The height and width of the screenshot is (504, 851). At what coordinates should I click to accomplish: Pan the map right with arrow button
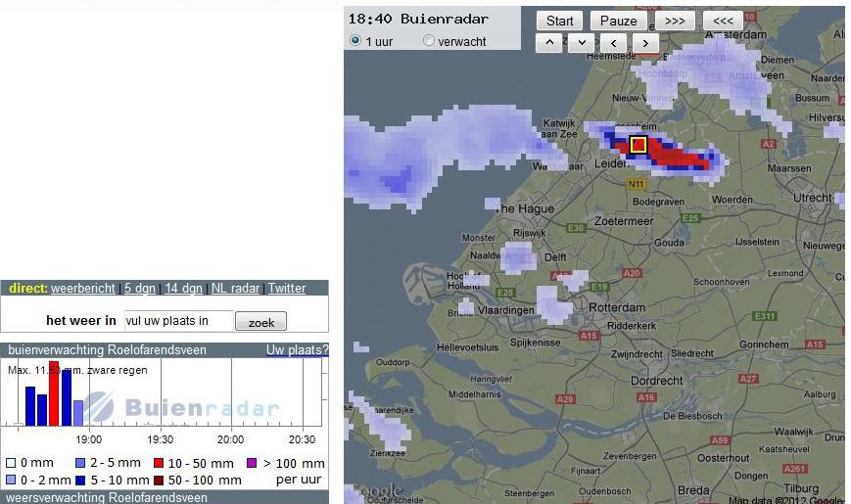point(645,43)
